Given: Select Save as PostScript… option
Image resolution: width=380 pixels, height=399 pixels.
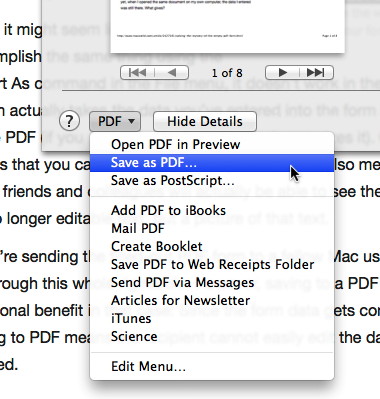Looking at the screenshot, I should click(x=212, y=181).
